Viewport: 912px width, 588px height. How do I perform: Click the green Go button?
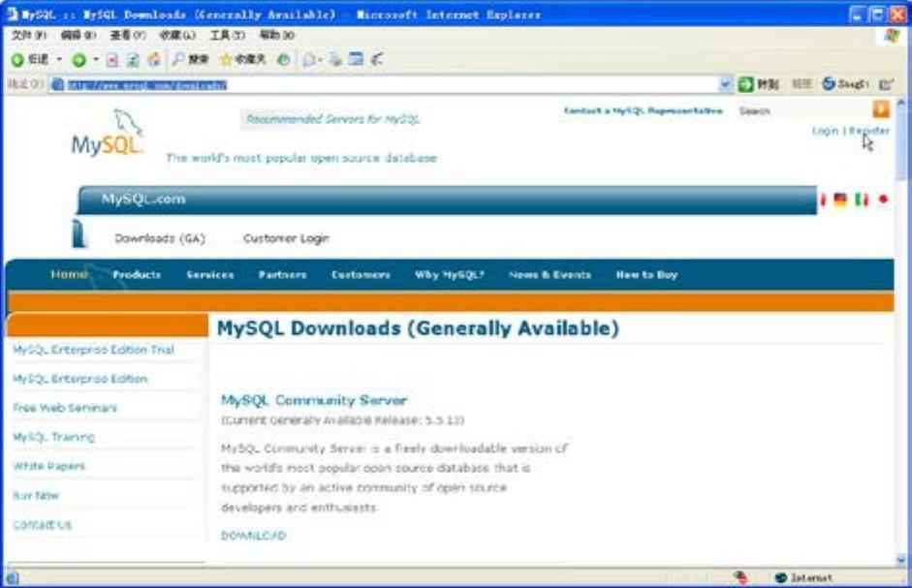[x=758, y=85]
